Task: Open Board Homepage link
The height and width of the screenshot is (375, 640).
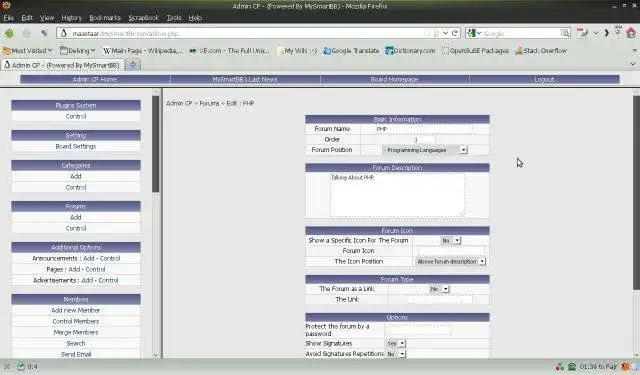Action: [x=394, y=80]
